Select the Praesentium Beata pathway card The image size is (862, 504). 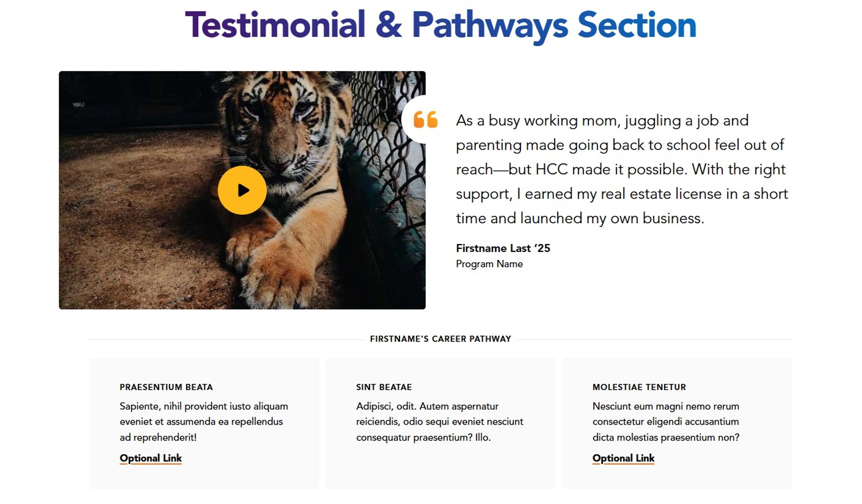(204, 422)
